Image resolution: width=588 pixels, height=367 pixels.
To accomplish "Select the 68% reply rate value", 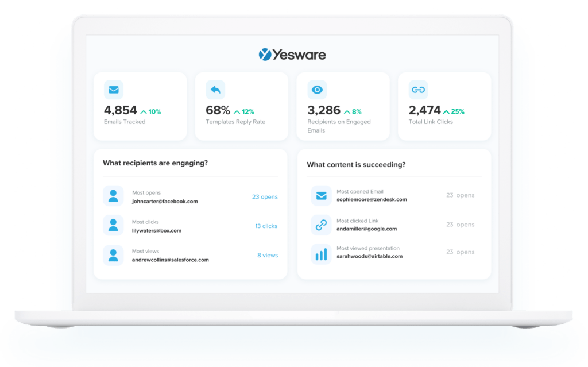I will [x=218, y=110].
